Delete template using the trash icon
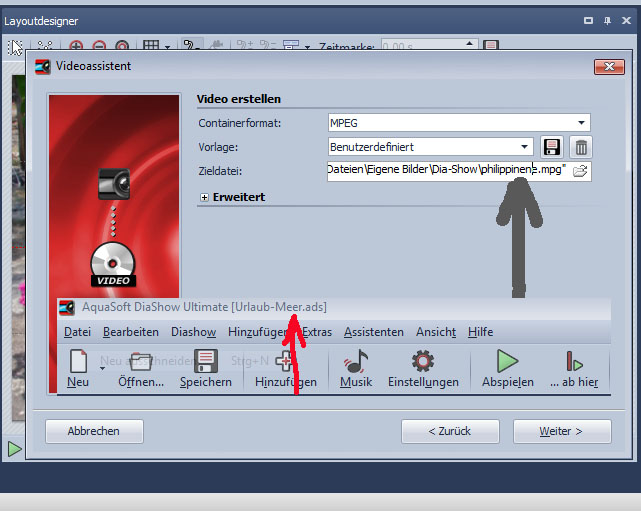Viewport: 641px width, 511px height. coord(580,147)
